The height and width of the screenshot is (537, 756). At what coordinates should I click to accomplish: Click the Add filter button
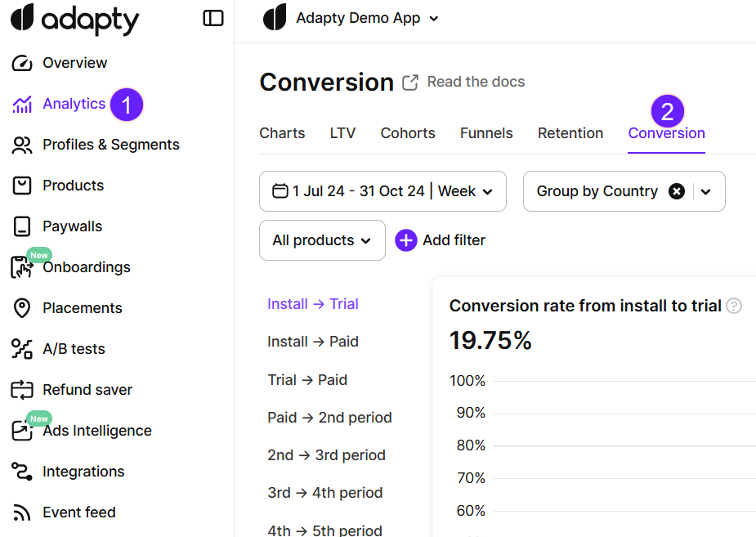[441, 240]
